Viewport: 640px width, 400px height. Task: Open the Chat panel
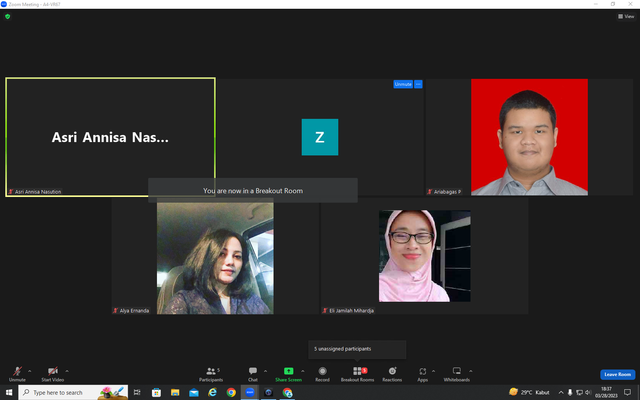[253, 373]
